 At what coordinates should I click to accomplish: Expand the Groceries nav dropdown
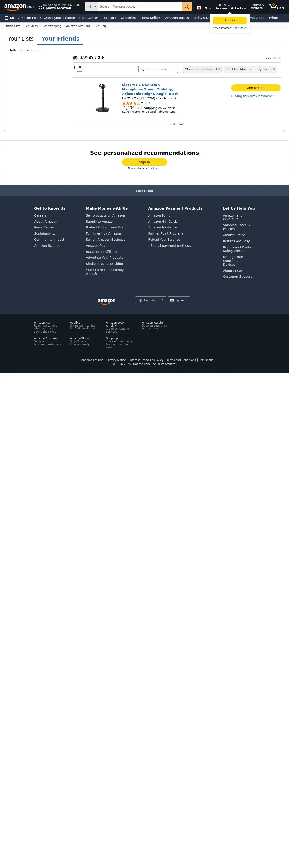point(129,18)
